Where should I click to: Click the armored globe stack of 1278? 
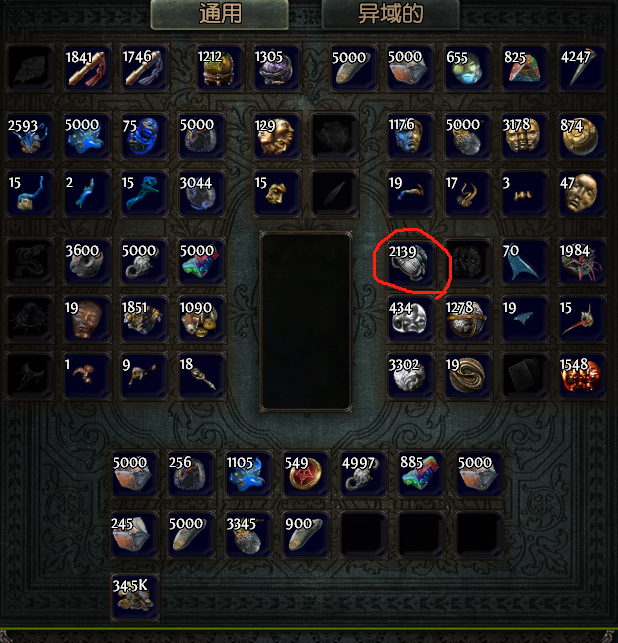(x=467, y=319)
